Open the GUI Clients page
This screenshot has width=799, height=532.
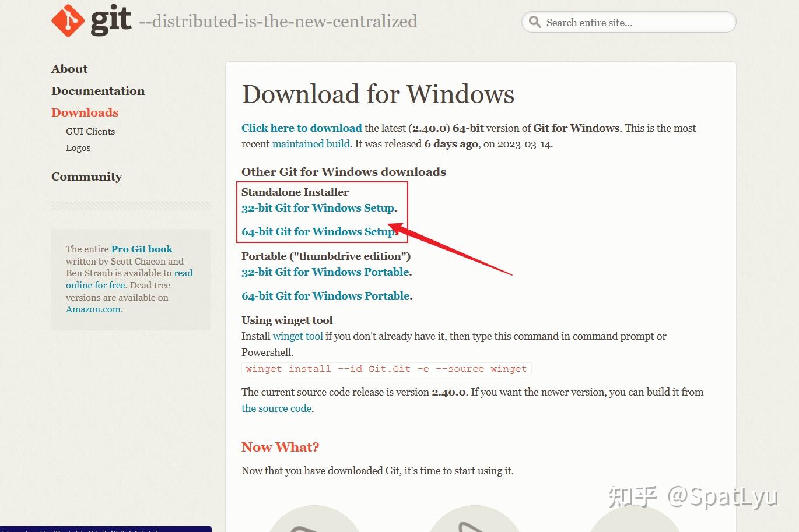coord(90,131)
